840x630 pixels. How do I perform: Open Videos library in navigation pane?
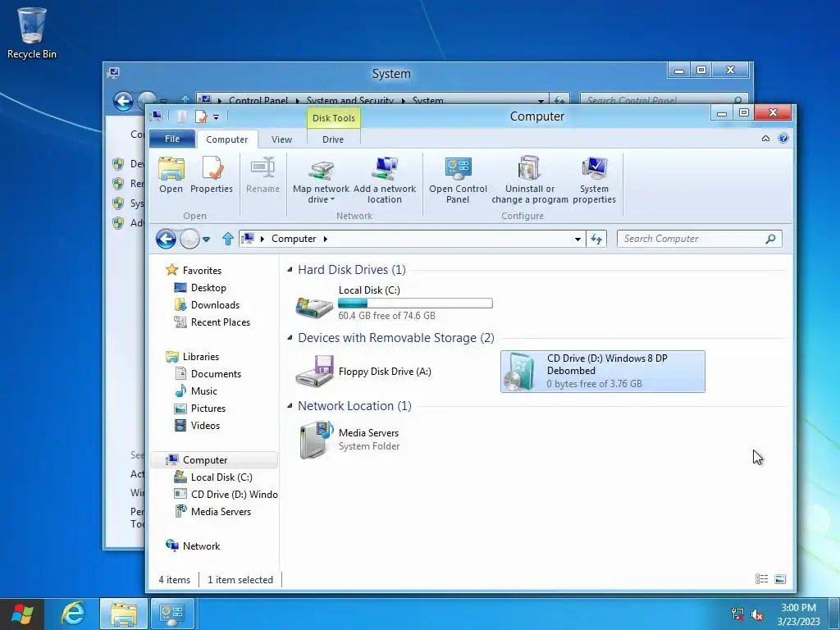click(x=205, y=426)
